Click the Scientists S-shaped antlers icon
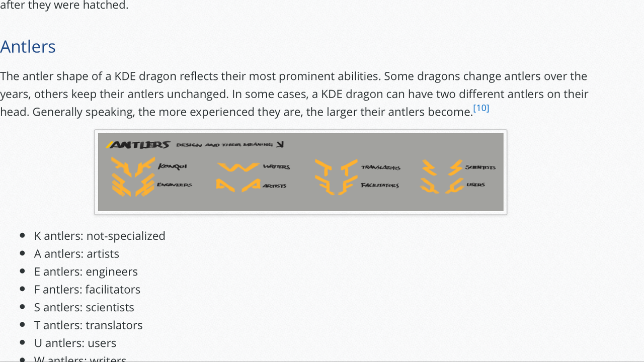This screenshot has width=644, height=362. [442, 167]
